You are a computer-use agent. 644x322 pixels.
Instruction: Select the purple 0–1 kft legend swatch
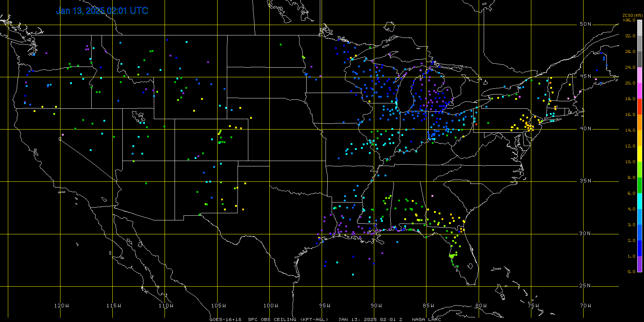(x=640, y=264)
